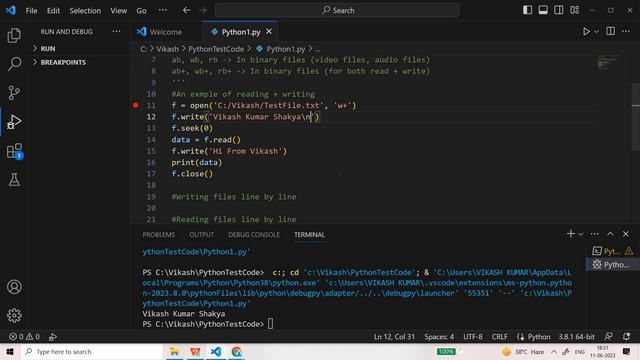Toggle secondary side bar layout icon

(x=559, y=10)
